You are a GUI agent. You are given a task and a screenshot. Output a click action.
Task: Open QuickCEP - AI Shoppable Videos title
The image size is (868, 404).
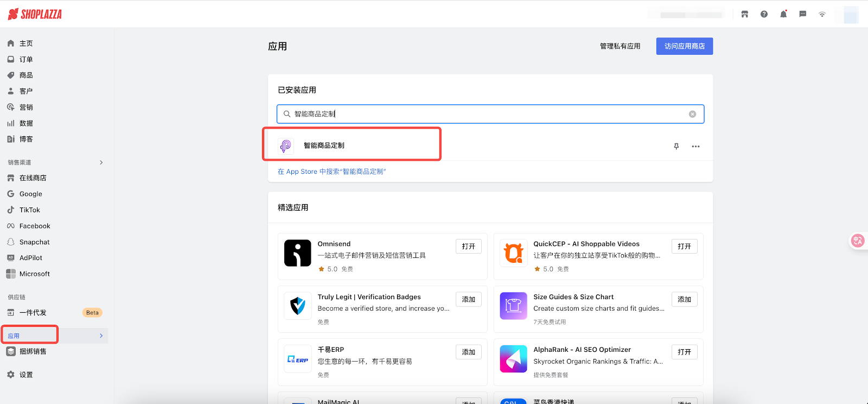586,244
